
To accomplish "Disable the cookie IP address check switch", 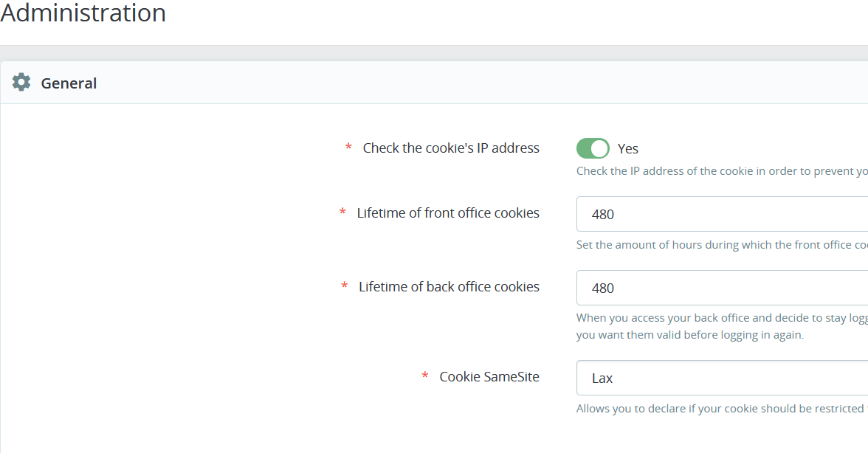I will [593, 148].
